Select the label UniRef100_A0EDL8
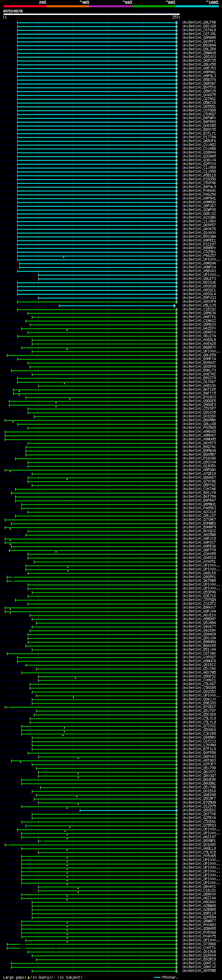Viewport: 222px width, 980px height. (x=199, y=340)
